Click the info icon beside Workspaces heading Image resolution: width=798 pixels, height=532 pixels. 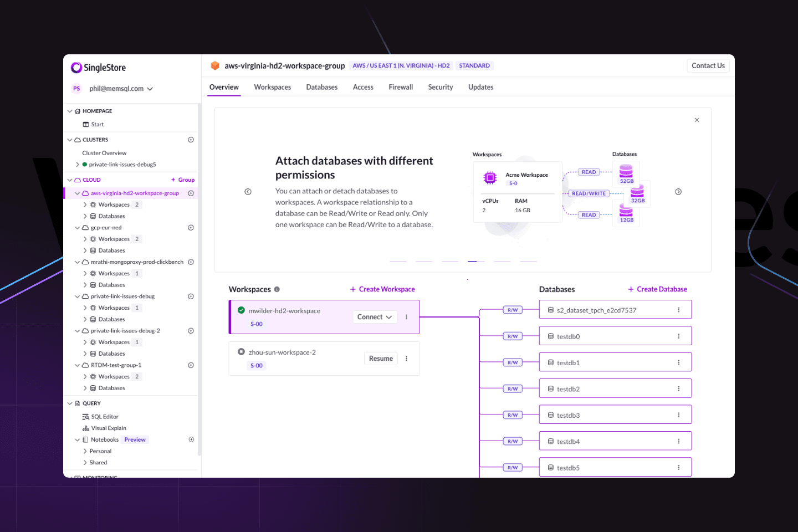277,289
